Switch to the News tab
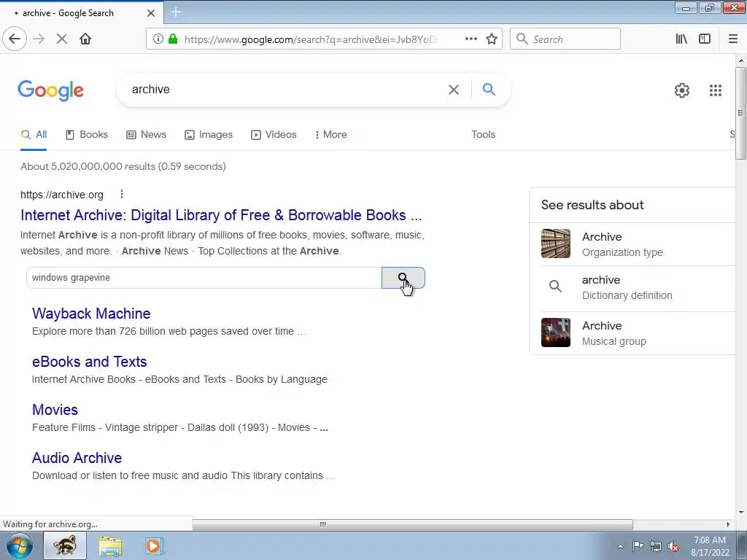This screenshot has height=560, width=747. (146, 135)
